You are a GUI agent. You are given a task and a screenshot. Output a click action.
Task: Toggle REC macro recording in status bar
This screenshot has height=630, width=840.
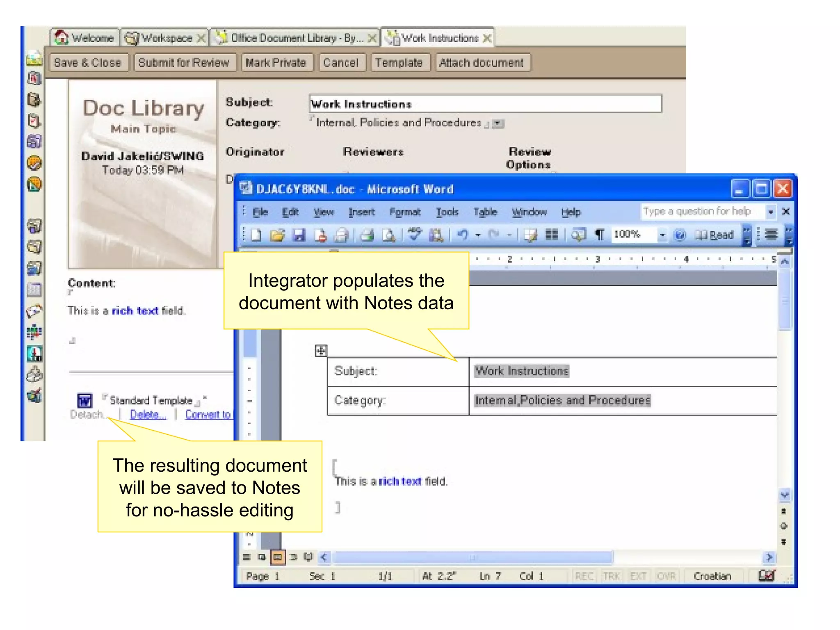584,576
